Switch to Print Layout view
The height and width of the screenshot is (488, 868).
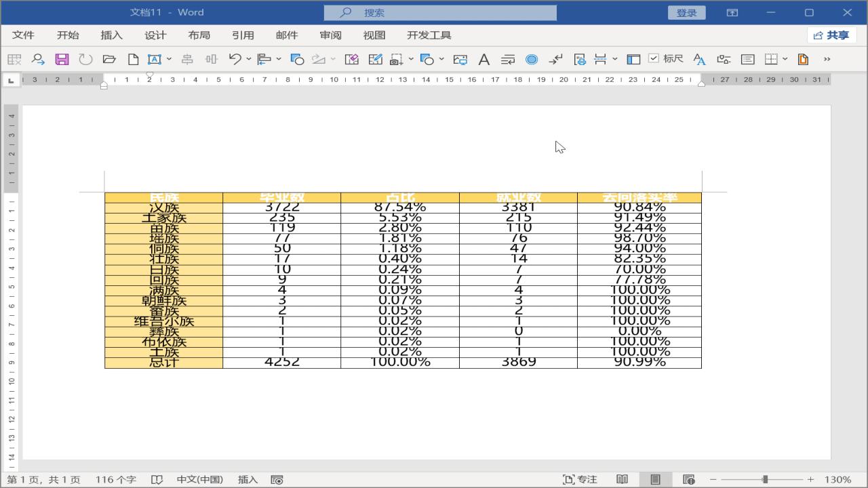click(655, 480)
